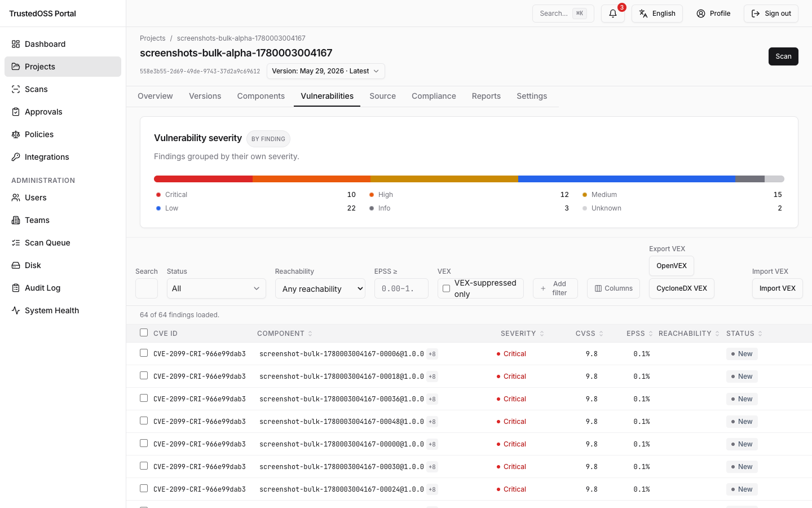Click the English language translate icon
This screenshot has height=508, width=812.
click(643, 14)
